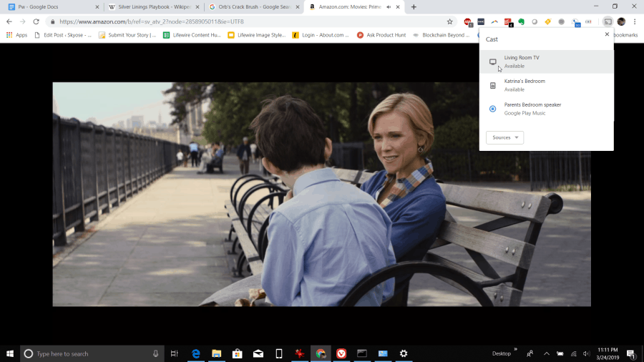Click the Chrome taskbar icon
The image size is (644, 362).
(321, 353)
